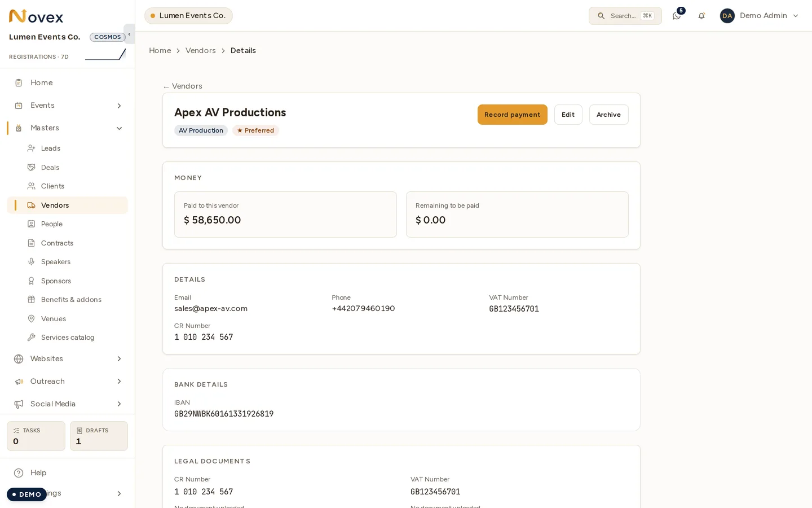
Task: Click the IBAN value GB29NWBK60161331926819
Action: click(x=224, y=414)
